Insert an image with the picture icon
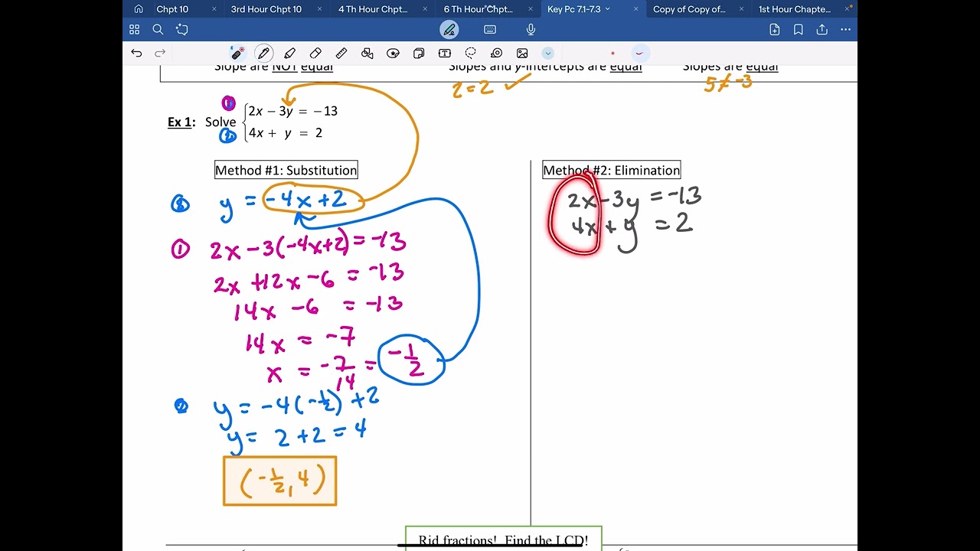980x551 pixels. tap(522, 53)
